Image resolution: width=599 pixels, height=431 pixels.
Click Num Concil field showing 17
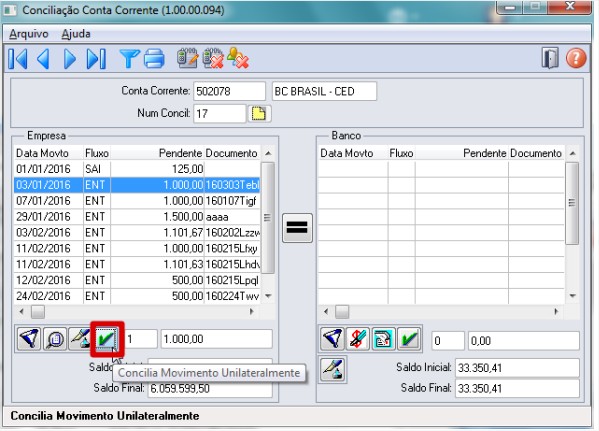coord(219,113)
